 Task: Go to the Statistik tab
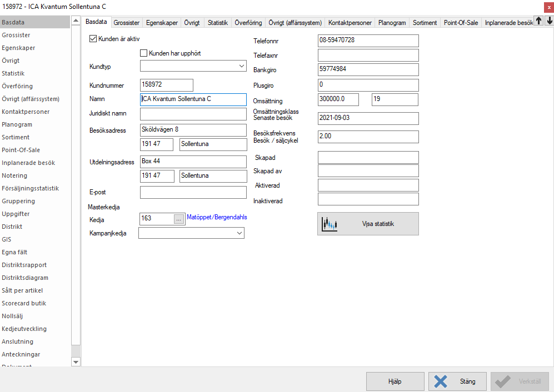[x=218, y=23]
